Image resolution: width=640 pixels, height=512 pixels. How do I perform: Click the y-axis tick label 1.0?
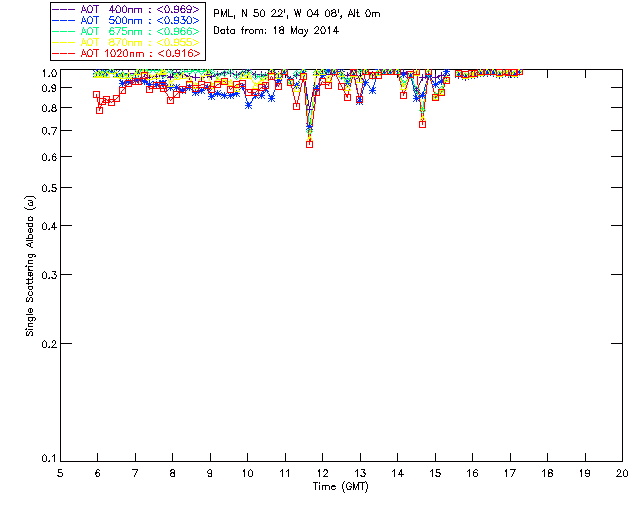49,73
